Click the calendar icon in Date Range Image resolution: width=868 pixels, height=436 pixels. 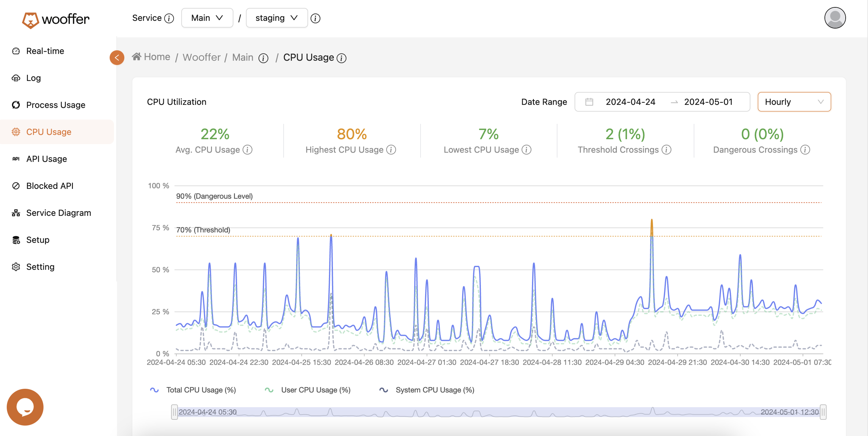point(589,102)
